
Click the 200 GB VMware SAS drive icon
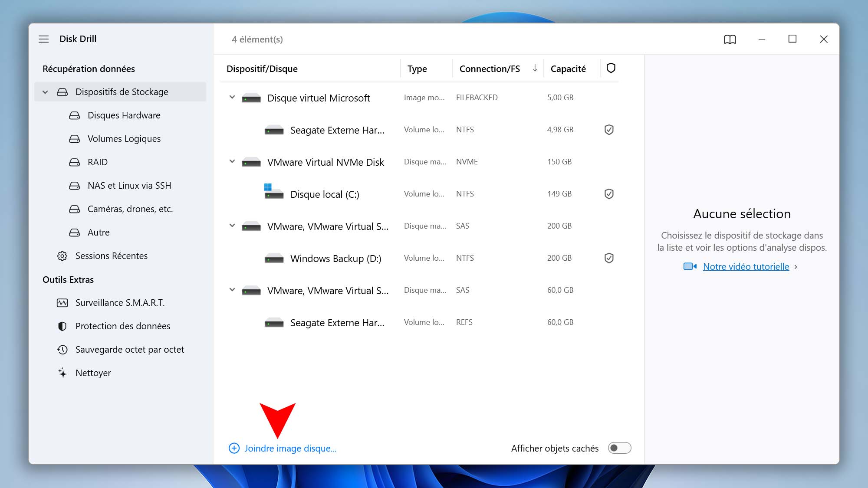251,226
